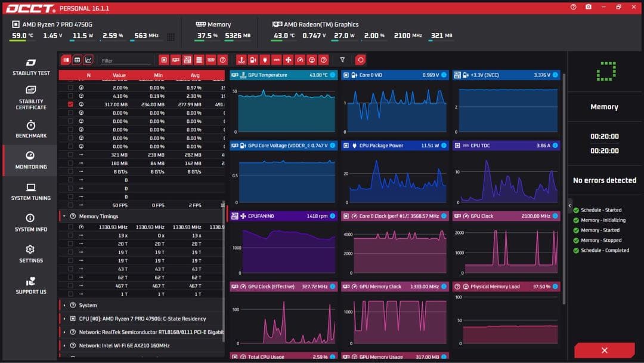Open help from the title bar question icon
The image size is (644, 363).
tap(573, 7)
